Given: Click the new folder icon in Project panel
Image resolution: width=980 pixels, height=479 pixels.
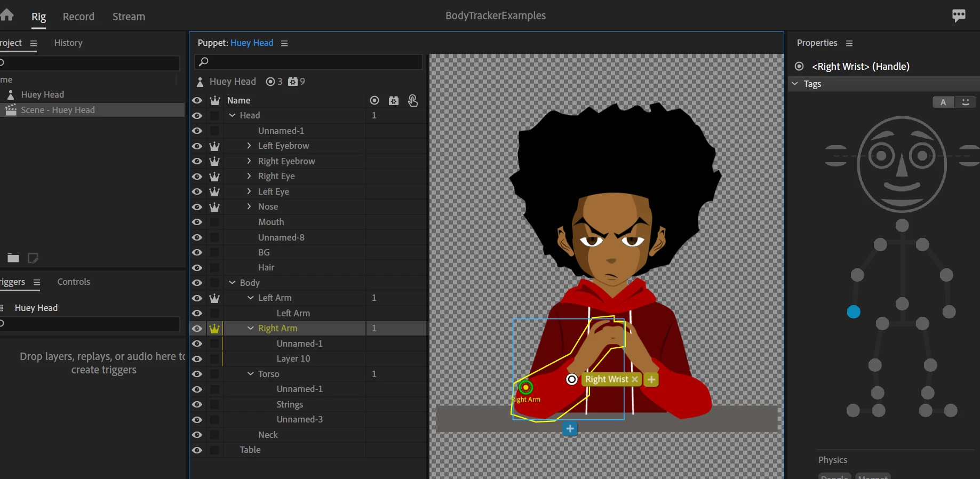Looking at the screenshot, I should click(x=13, y=258).
